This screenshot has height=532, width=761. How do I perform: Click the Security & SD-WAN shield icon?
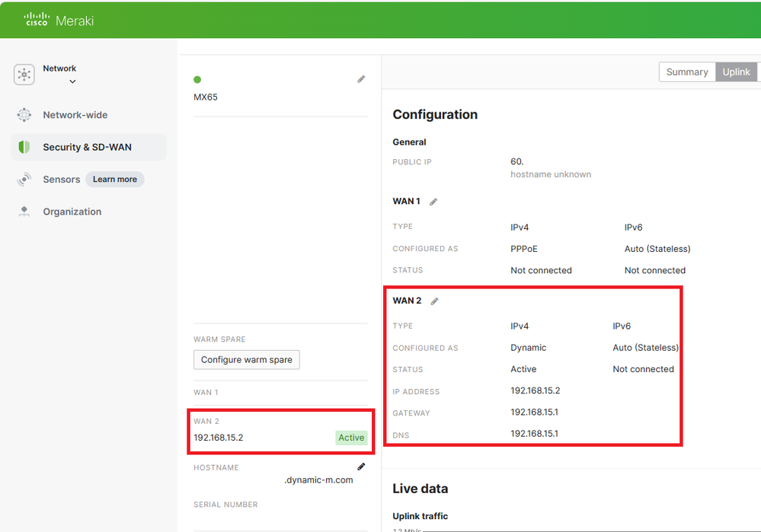(24, 147)
